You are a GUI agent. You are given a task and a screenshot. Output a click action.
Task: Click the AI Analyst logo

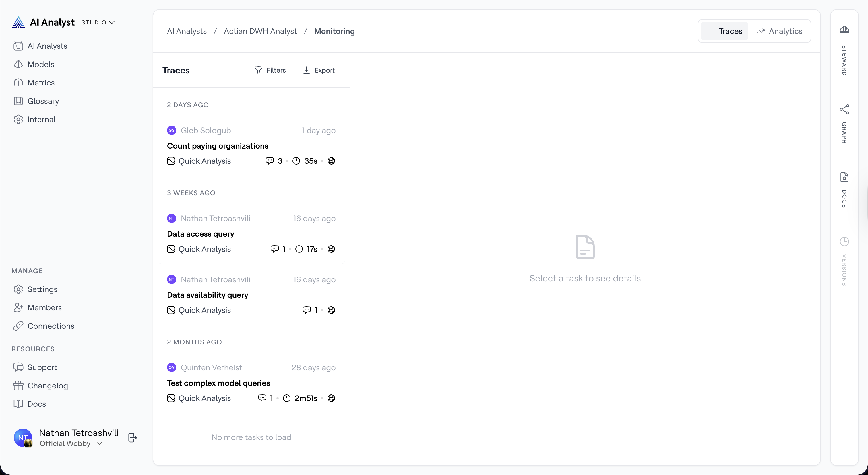(x=19, y=22)
